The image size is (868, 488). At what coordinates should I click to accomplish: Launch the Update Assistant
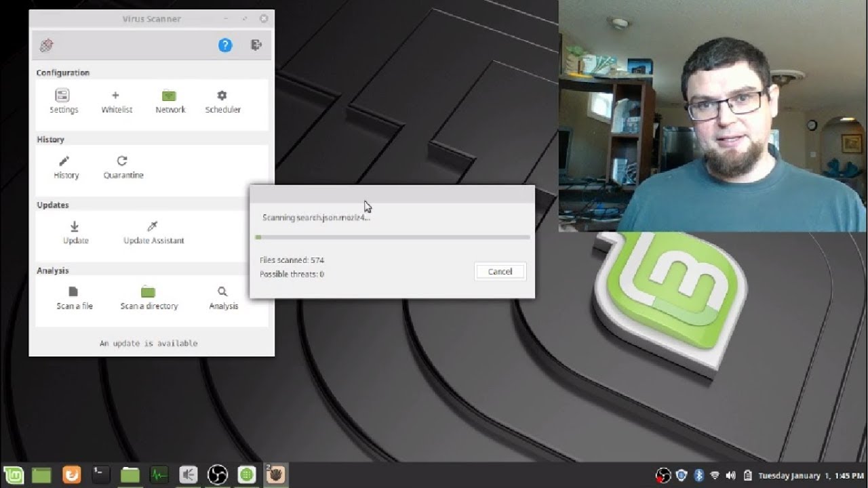(x=153, y=232)
